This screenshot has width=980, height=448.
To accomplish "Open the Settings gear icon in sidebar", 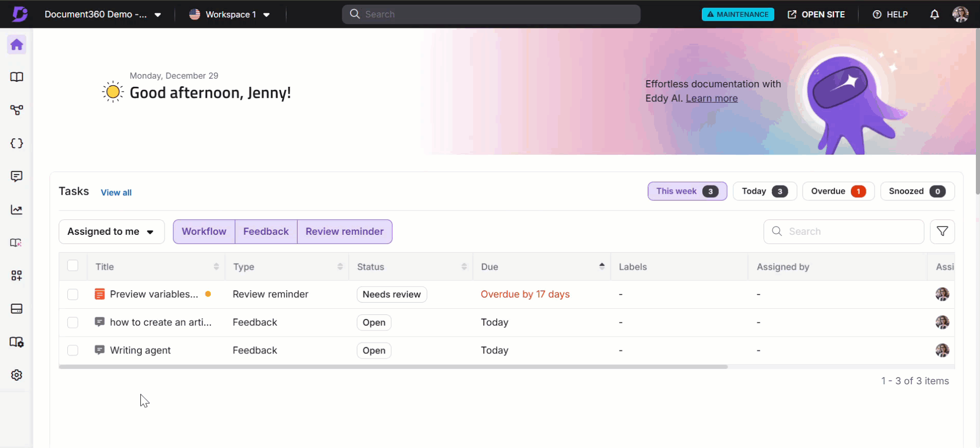I will pyautogui.click(x=16, y=375).
